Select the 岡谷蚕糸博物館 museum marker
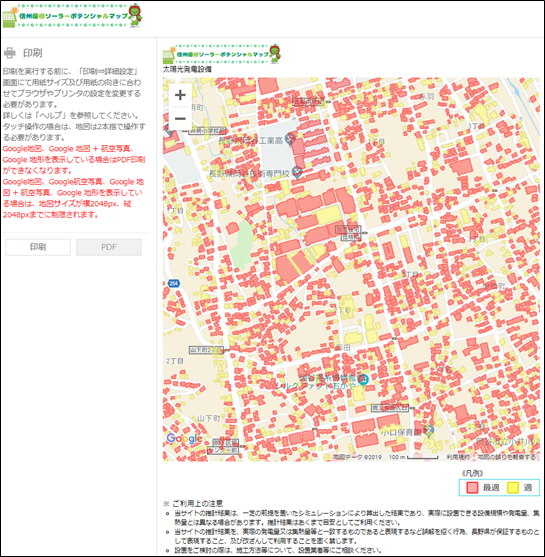 pyautogui.click(x=363, y=379)
